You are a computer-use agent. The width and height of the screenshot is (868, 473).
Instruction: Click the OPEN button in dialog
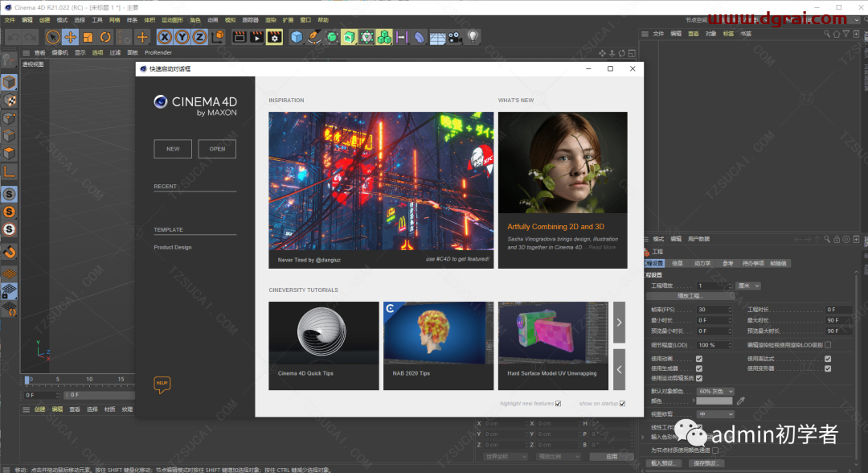tap(217, 149)
